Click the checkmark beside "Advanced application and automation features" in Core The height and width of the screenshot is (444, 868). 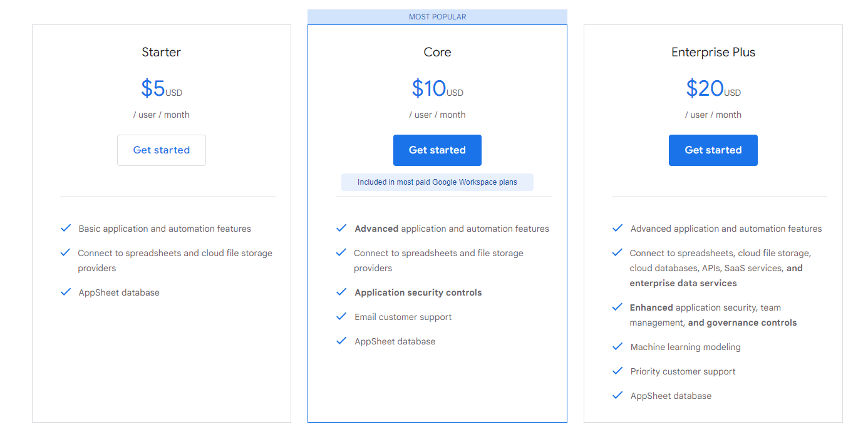tap(341, 228)
